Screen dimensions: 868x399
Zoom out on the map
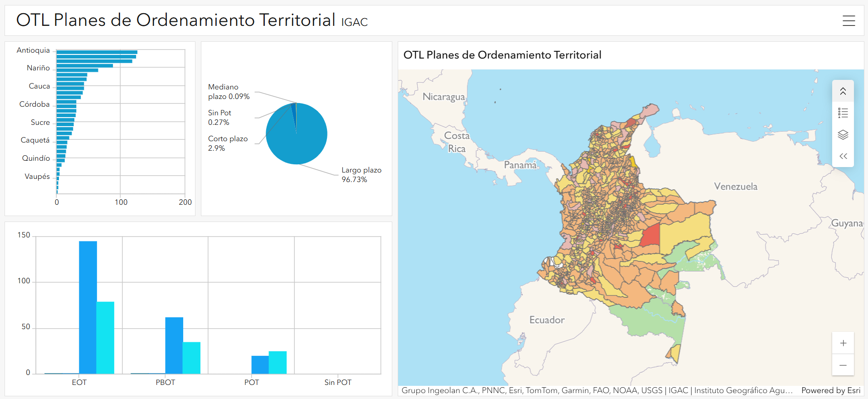843,365
